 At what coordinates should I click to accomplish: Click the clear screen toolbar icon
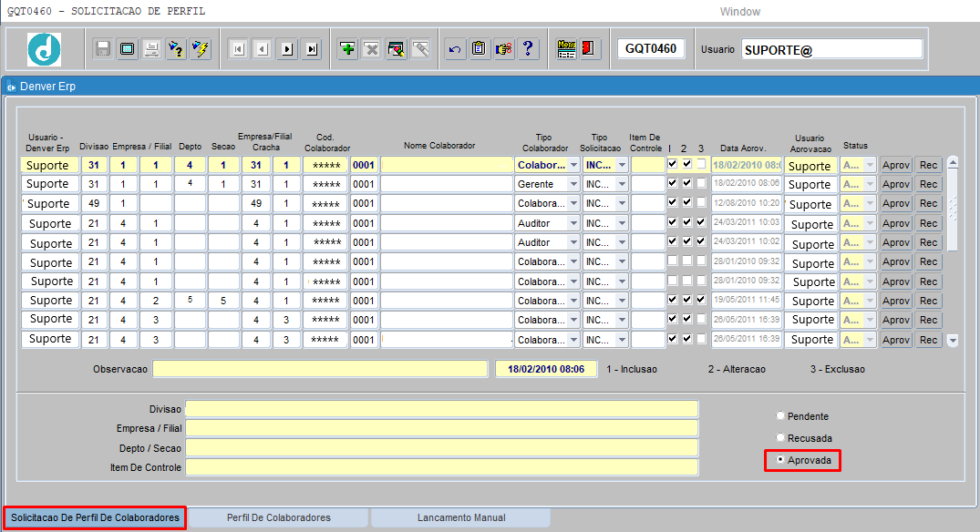pyautogui.click(x=128, y=48)
